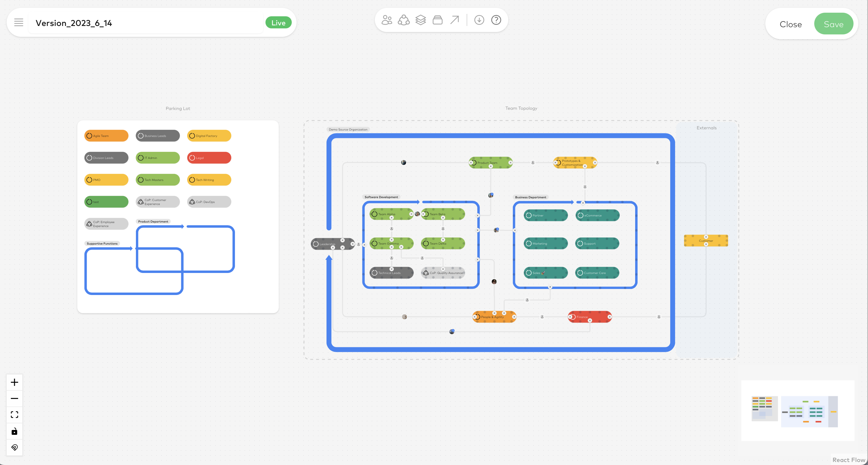
Task: Select the red Legal team node
Action: [209, 158]
